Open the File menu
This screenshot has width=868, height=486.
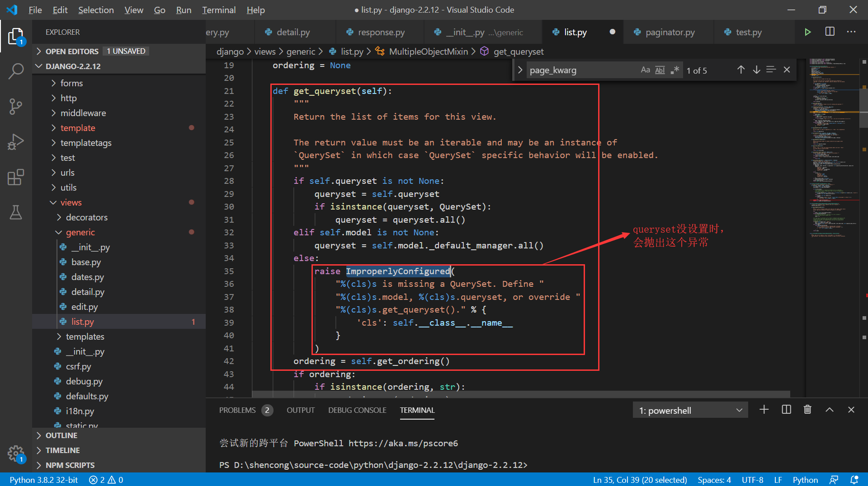pos(35,10)
